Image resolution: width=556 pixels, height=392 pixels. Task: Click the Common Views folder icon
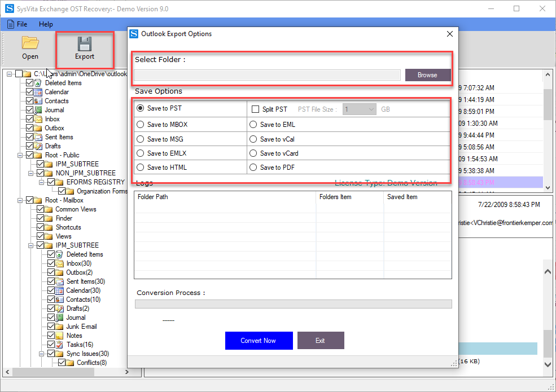click(x=49, y=209)
